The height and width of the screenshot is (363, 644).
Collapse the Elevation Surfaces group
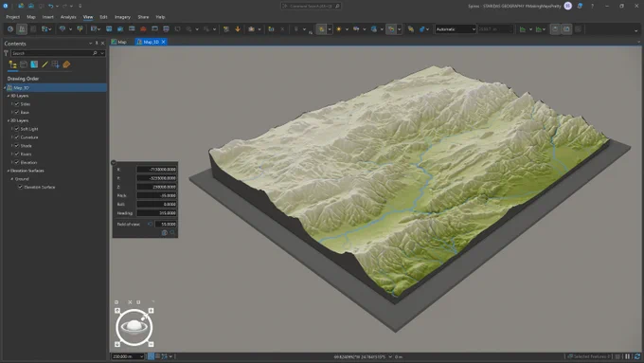pyautogui.click(x=9, y=171)
